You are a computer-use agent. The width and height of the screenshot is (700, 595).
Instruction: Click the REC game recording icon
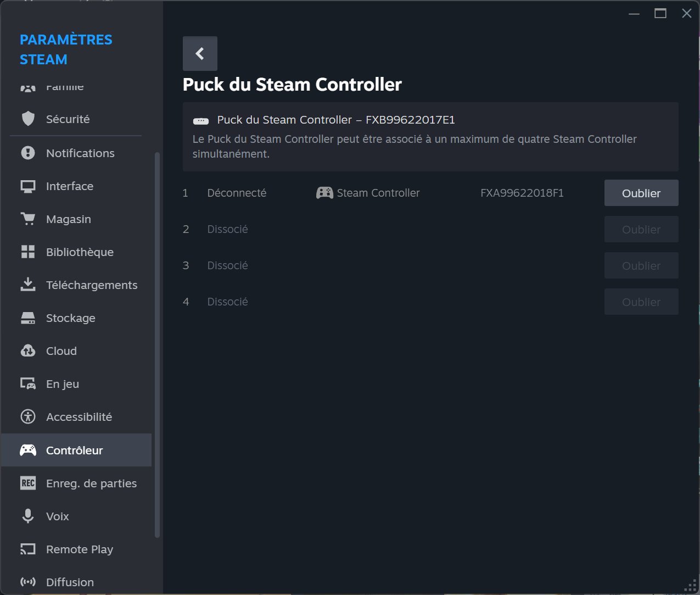(28, 483)
